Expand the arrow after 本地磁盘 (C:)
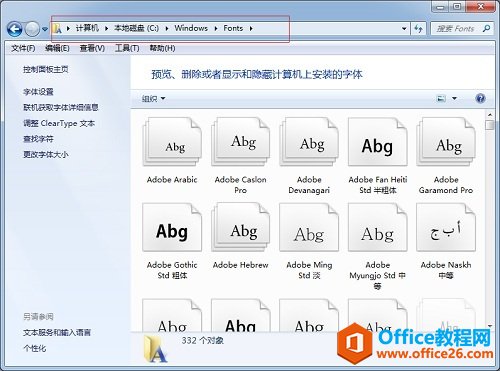 pyautogui.click(x=166, y=29)
